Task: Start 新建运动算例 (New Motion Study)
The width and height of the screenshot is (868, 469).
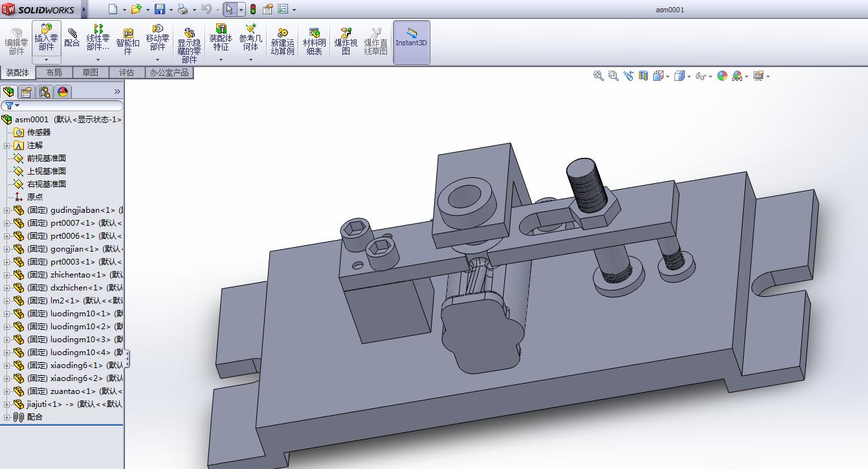Action: coord(282,40)
